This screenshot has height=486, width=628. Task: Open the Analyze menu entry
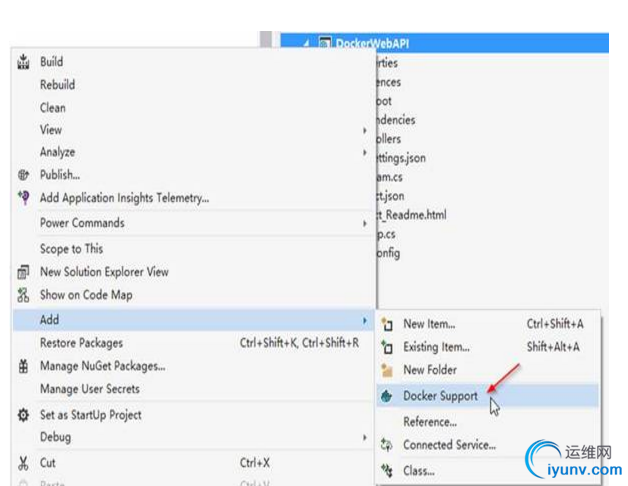pos(194,152)
